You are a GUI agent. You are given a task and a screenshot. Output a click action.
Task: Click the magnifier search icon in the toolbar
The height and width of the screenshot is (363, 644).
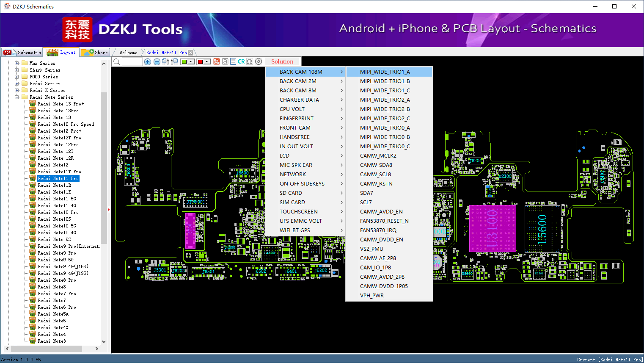click(x=117, y=62)
